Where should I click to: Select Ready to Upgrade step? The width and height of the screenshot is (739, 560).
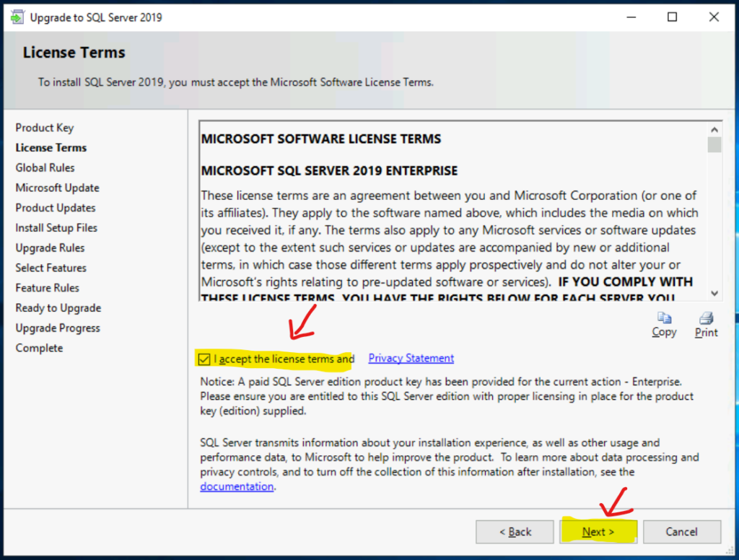(58, 308)
